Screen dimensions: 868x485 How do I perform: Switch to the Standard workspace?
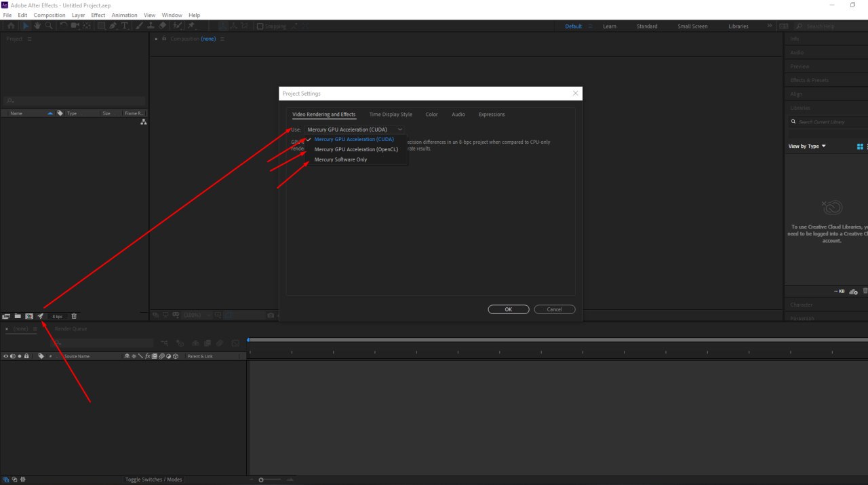pyautogui.click(x=647, y=26)
